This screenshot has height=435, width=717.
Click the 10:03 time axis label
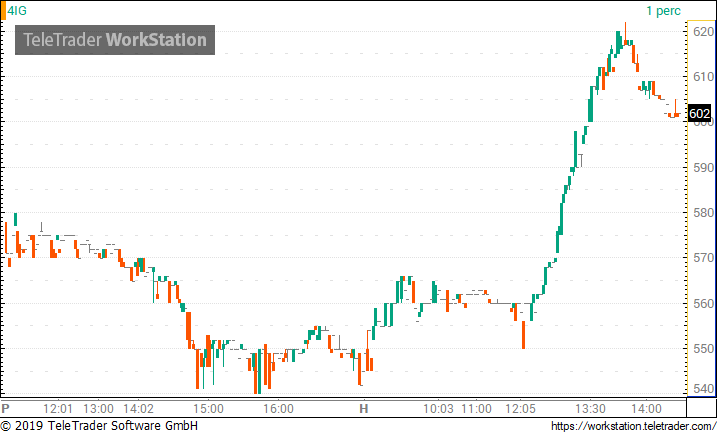(x=439, y=408)
